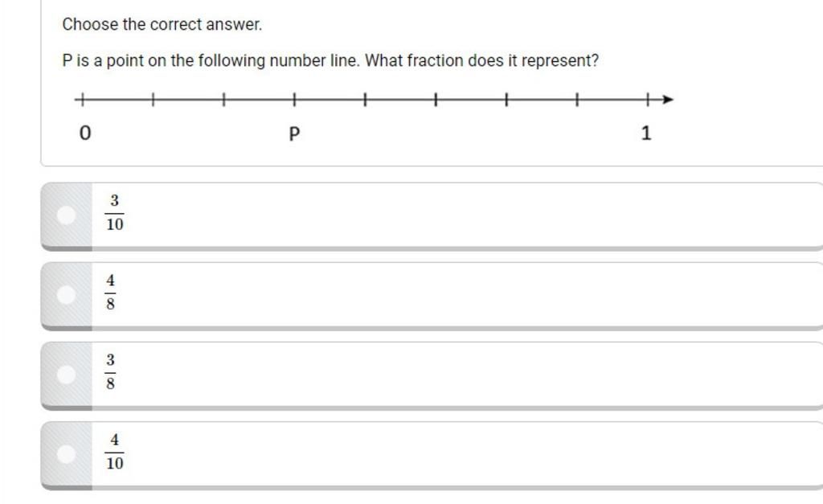The image size is (823, 504).
Task: Click the 4/10 fraction text
Action: pyautogui.click(x=114, y=452)
